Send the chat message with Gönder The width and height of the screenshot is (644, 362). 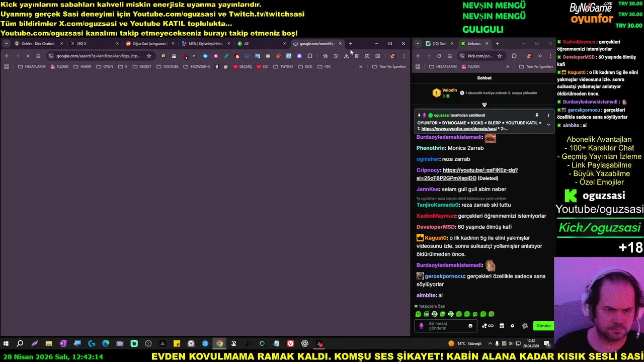543,326
